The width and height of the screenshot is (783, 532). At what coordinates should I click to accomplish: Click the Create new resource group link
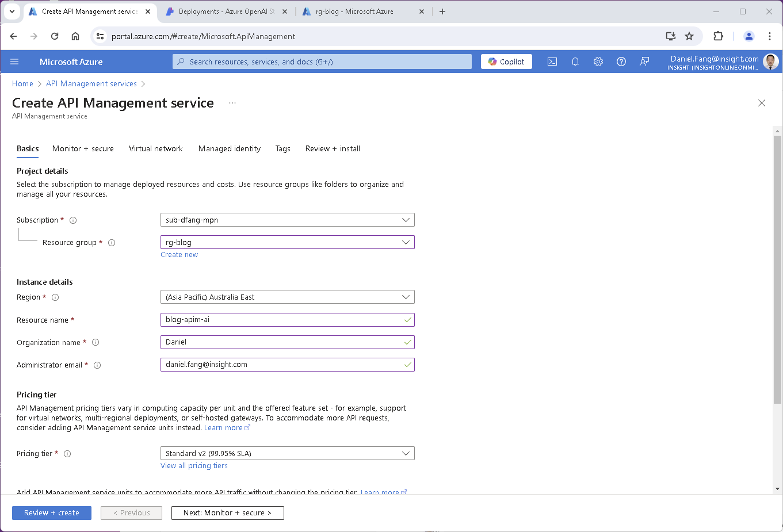click(x=179, y=255)
